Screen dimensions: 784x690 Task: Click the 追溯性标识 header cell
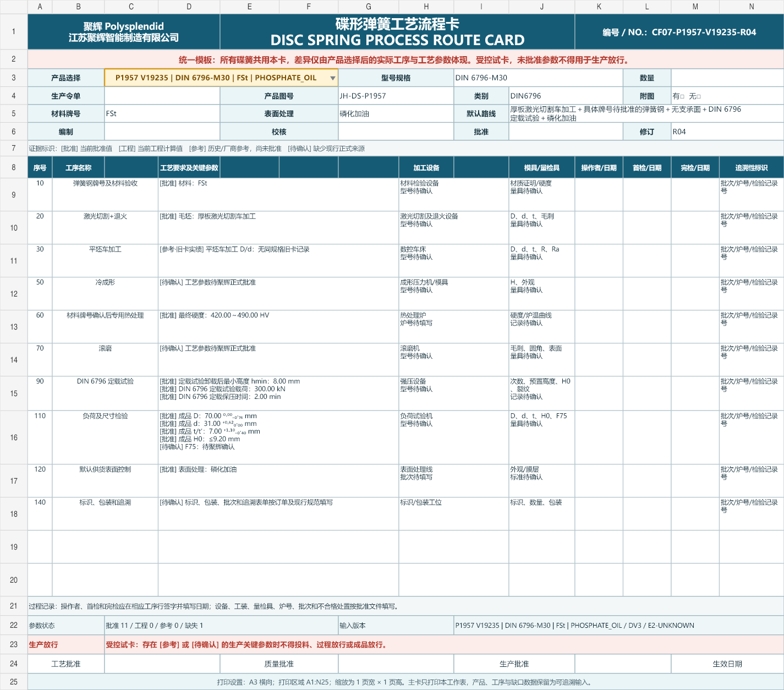point(752,168)
